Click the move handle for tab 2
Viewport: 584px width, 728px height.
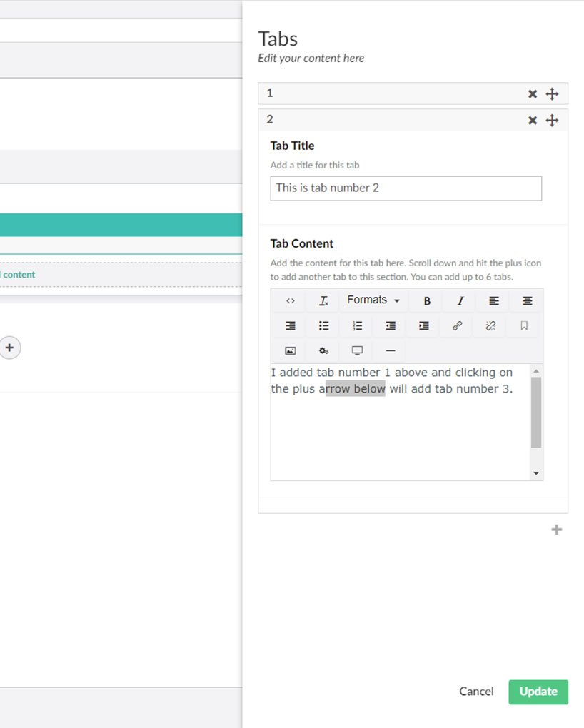point(552,120)
